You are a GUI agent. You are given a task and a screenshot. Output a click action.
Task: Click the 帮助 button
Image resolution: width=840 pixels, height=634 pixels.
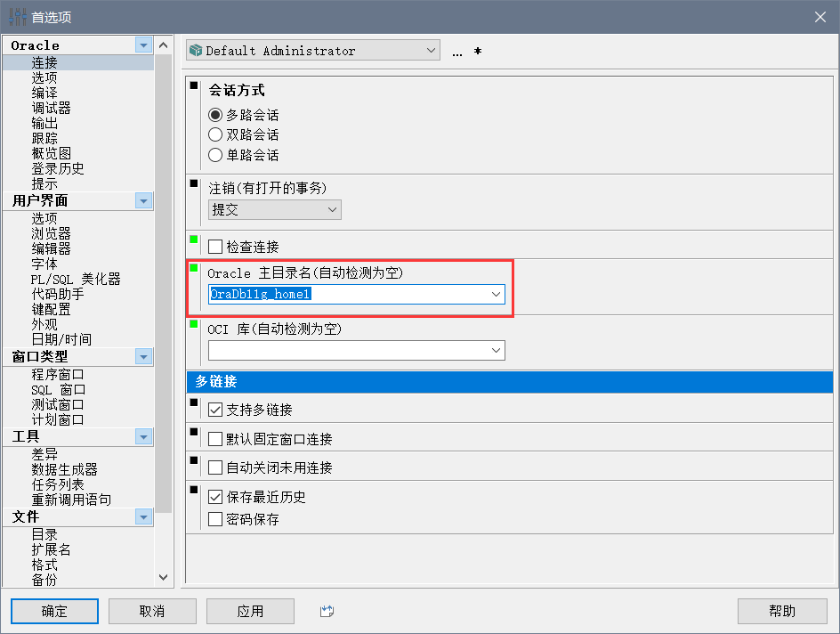(782, 611)
